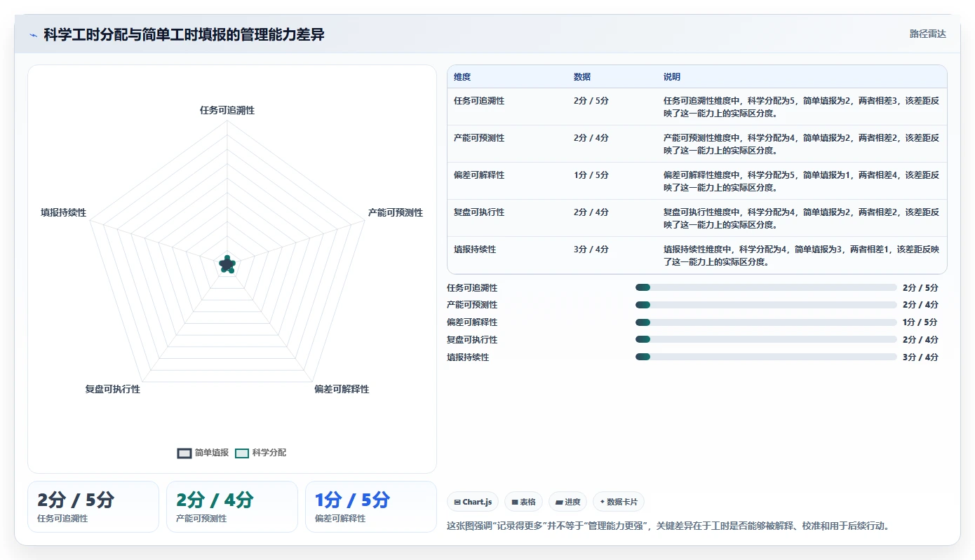Click the Chart.js tag chip
The height and width of the screenshot is (560, 975).
(473, 502)
